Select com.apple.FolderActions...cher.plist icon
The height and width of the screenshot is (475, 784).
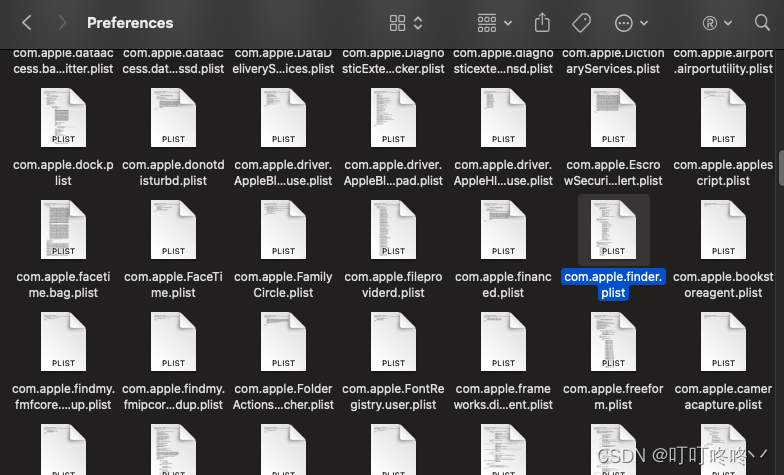283,342
